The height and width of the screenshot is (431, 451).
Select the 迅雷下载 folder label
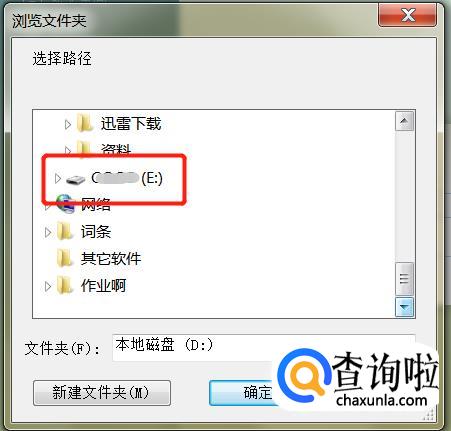131,123
